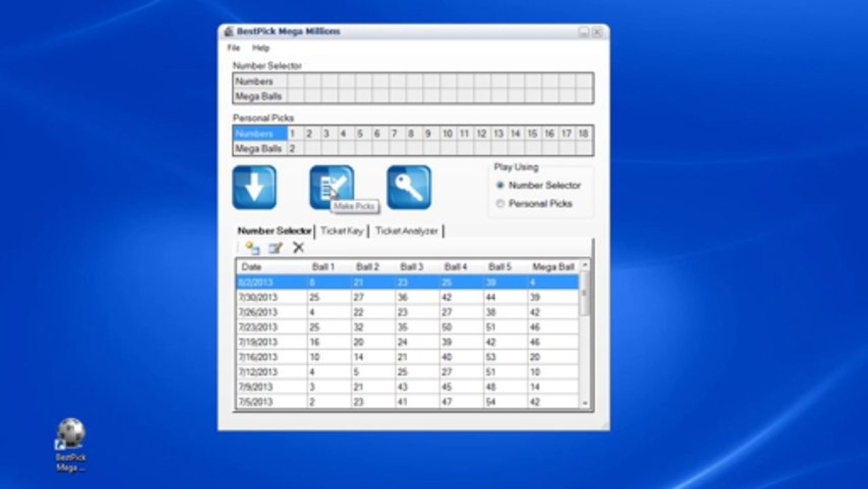Click the edit drawing toolbar icon

[x=275, y=248]
